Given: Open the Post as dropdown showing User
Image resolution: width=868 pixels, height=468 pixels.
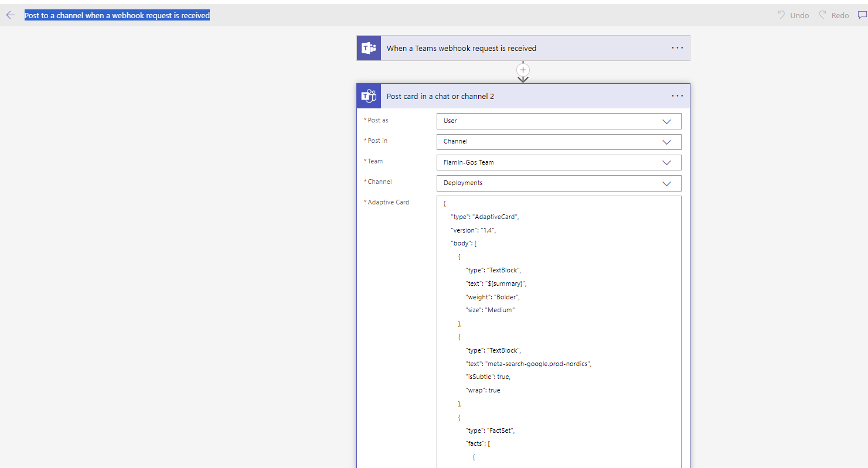Looking at the screenshot, I should pyautogui.click(x=559, y=121).
